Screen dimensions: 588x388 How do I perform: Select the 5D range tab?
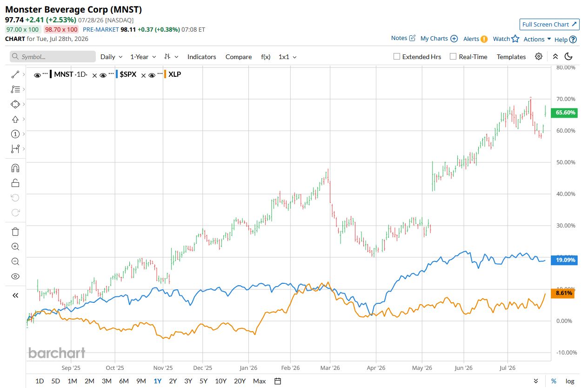click(x=55, y=381)
